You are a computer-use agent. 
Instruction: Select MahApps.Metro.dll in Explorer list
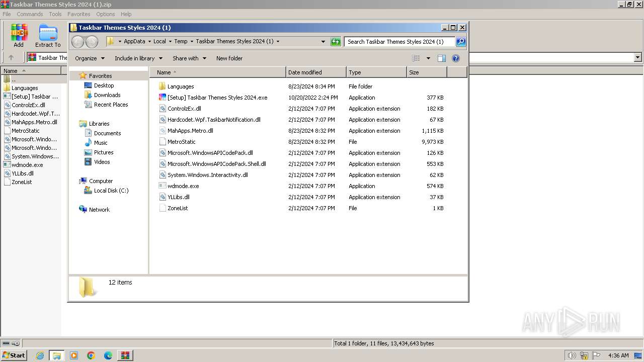[190, 131]
